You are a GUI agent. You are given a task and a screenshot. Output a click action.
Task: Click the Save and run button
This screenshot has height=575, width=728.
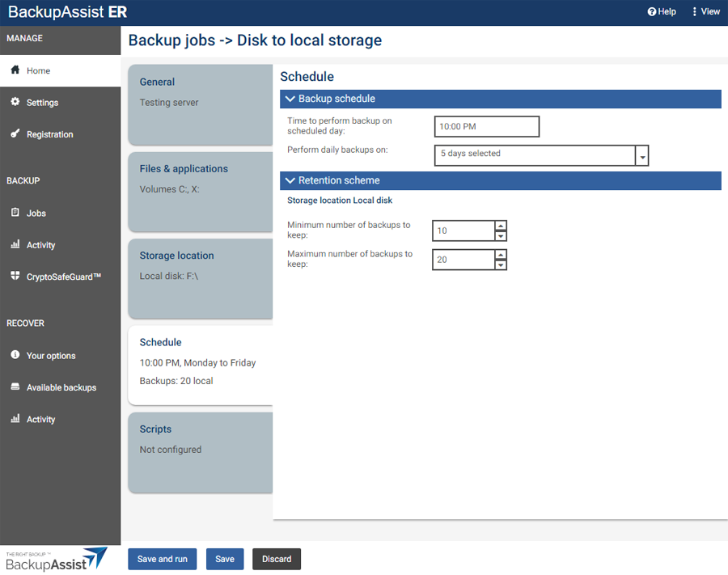(163, 559)
